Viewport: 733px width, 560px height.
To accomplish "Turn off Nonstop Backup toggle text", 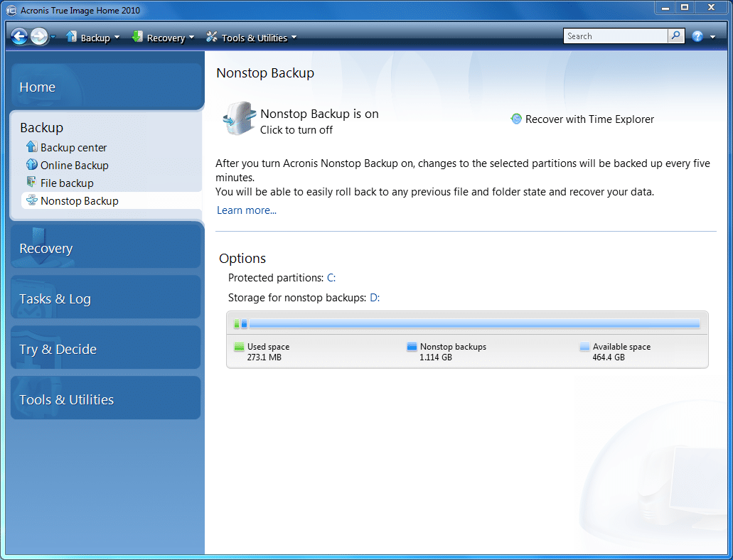I will tap(296, 130).
